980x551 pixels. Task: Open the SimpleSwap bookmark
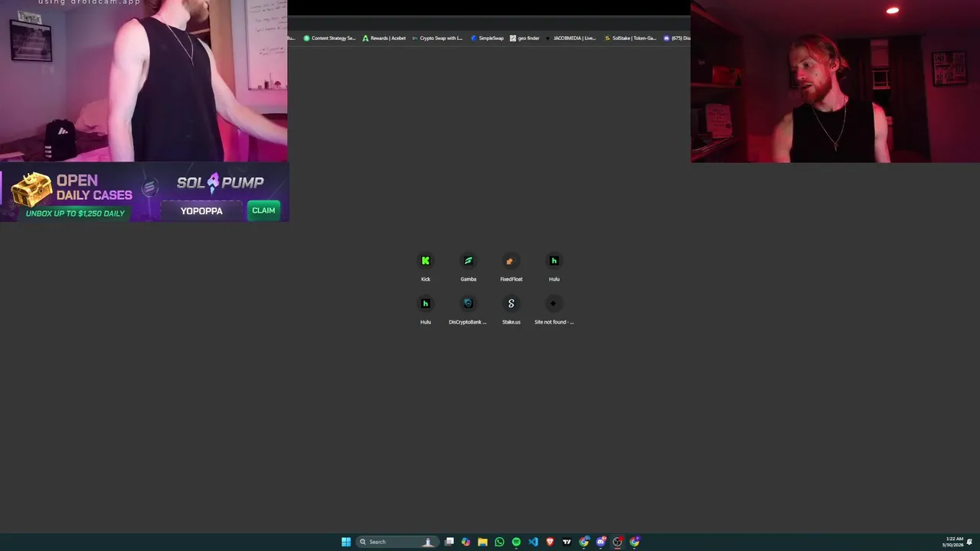point(488,38)
